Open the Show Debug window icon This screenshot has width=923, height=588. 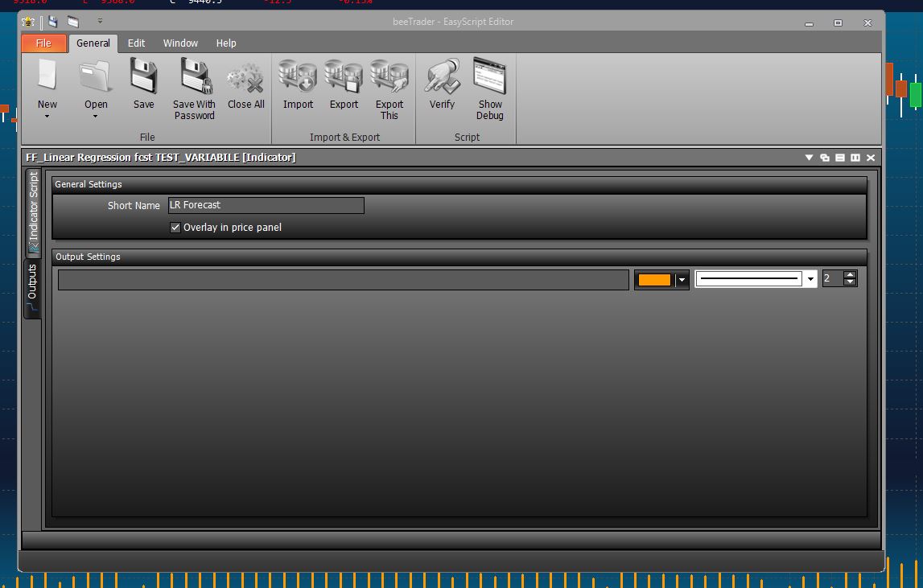pos(490,76)
